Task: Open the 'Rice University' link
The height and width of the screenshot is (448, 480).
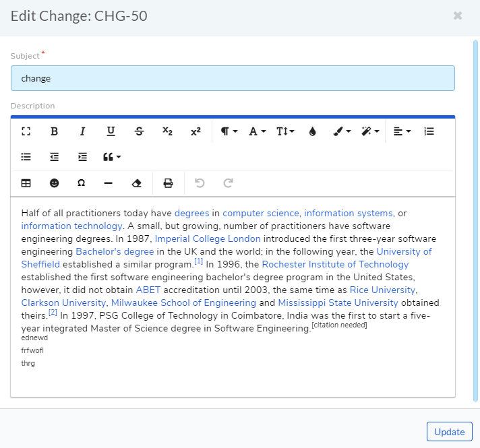Action: click(x=383, y=290)
